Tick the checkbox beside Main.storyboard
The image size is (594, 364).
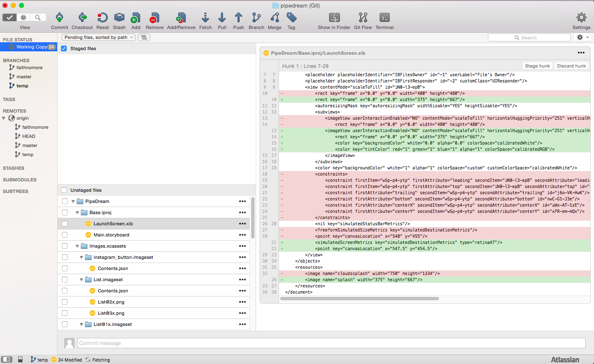[65, 235]
